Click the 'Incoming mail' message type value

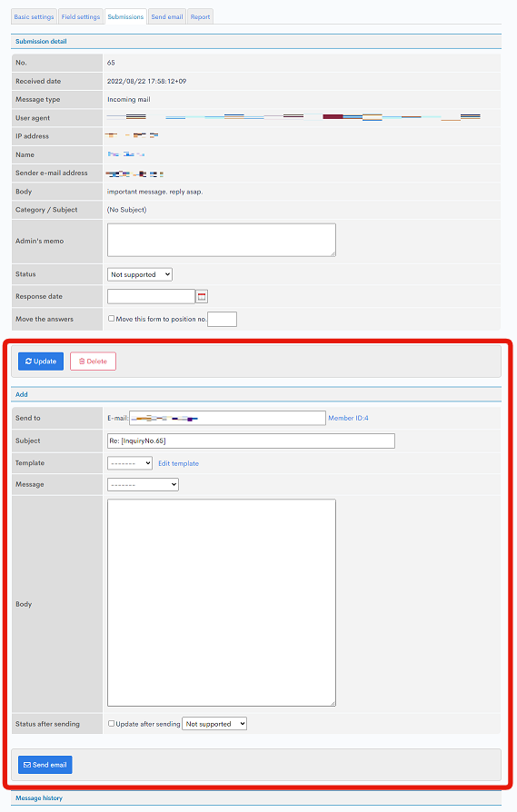tap(128, 99)
